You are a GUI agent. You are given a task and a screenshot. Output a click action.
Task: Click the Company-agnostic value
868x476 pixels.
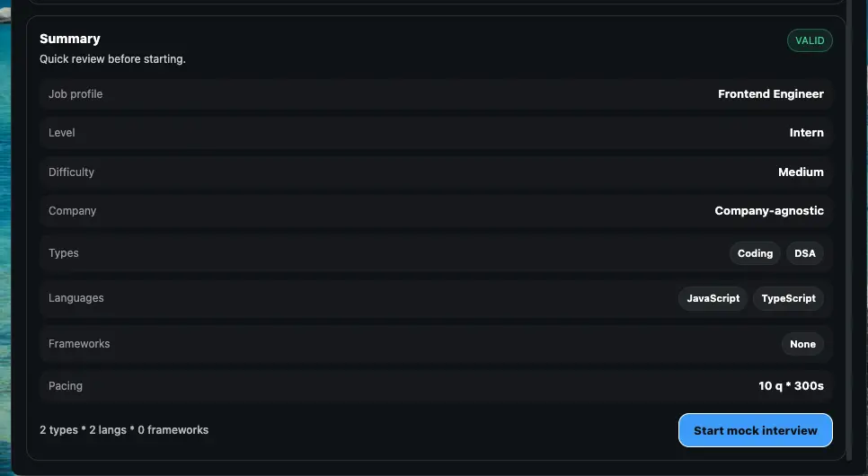coord(768,211)
